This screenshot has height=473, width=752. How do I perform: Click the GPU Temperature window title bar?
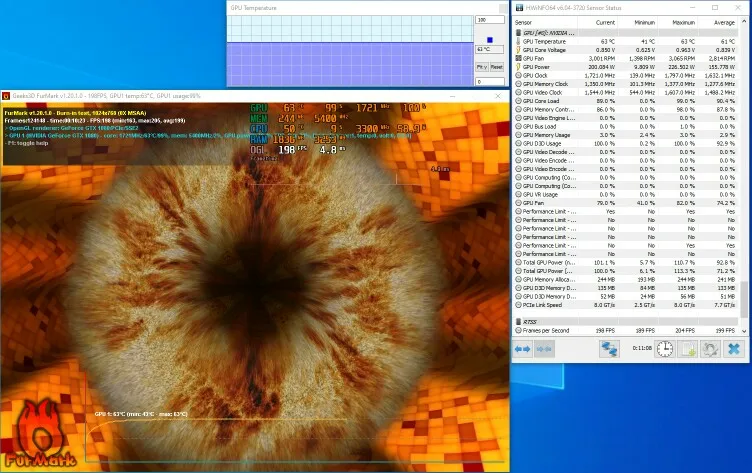click(367, 8)
